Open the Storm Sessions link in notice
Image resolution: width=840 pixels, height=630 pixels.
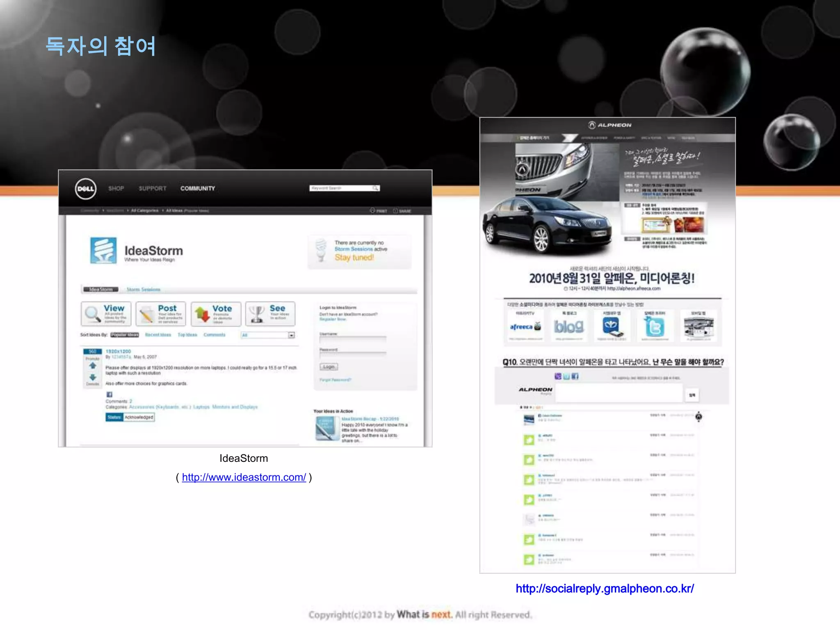[354, 249]
